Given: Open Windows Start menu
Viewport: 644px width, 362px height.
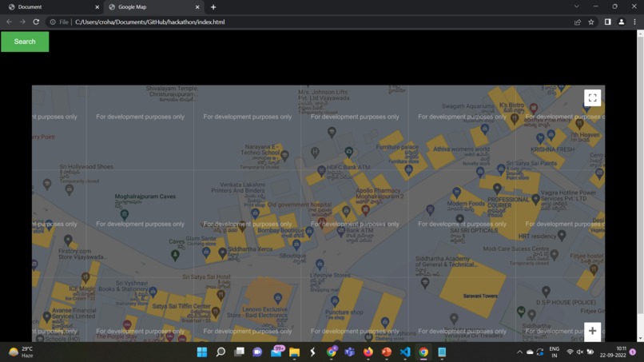Looking at the screenshot, I should [202, 352].
